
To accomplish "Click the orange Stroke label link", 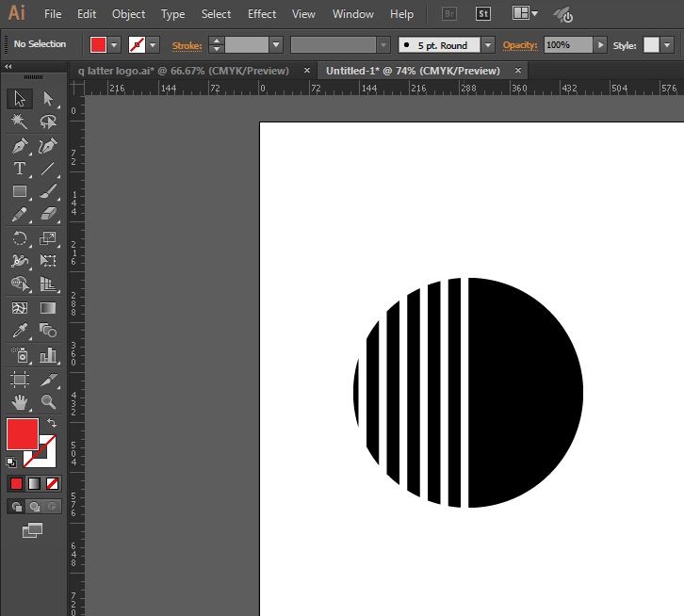I will [x=187, y=44].
